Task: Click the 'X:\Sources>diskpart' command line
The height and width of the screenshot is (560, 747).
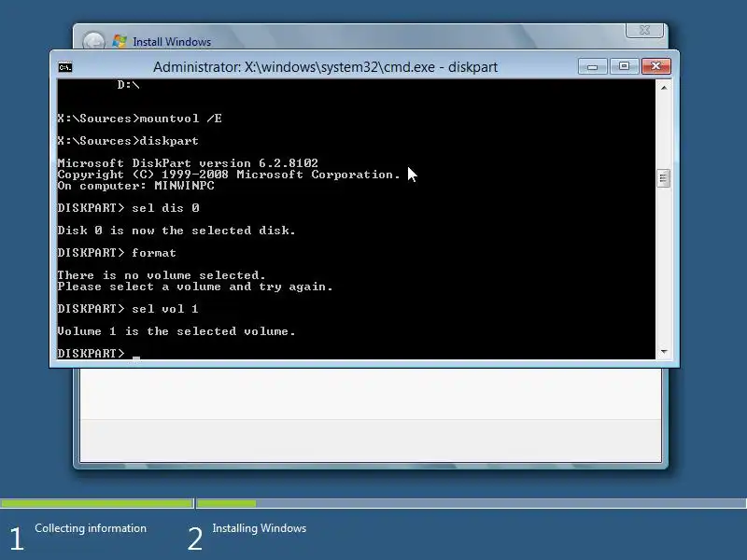Action: tap(128, 141)
